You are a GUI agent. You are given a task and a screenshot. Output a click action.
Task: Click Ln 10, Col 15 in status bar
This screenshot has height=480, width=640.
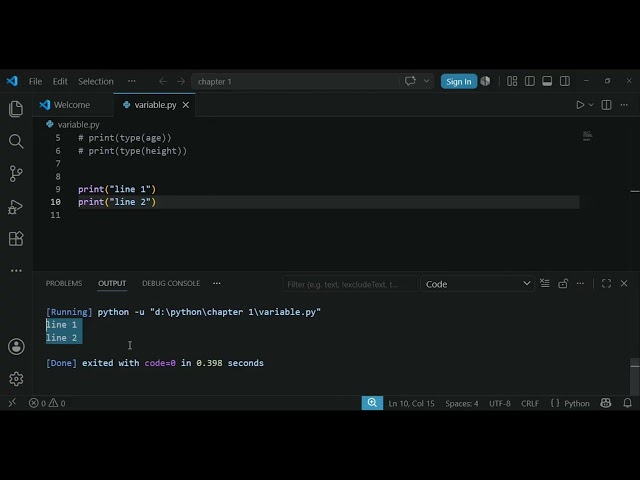coord(411,403)
